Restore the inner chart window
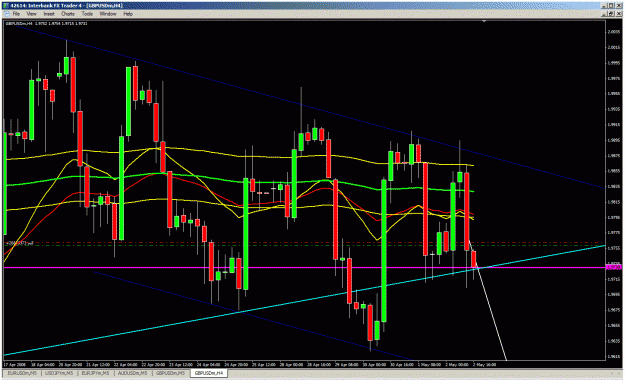625x380 pixels. pyautogui.click(x=610, y=14)
